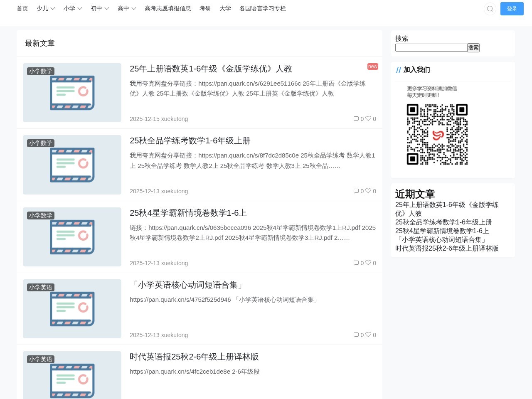Expand the 小学 navigation dropdown
Image resolution: width=532 pixels, height=399 pixels.
(x=72, y=8)
